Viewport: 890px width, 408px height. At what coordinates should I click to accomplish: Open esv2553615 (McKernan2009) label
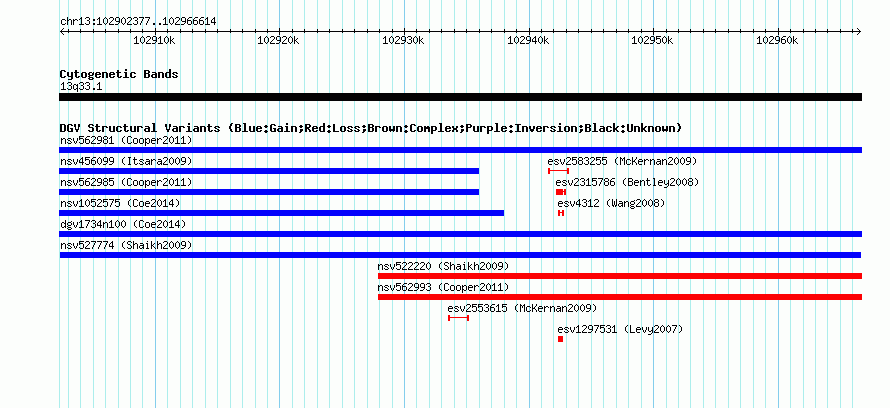tap(522, 308)
